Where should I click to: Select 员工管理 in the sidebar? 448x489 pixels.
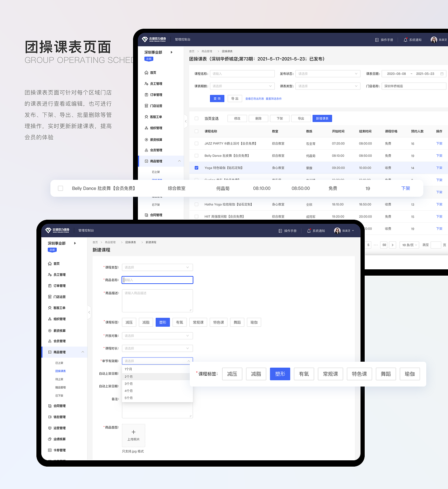pyautogui.click(x=57, y=275)
